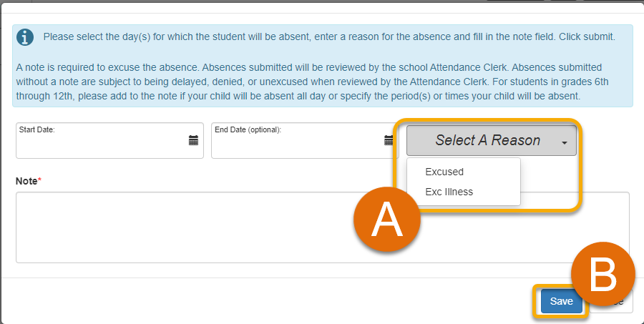Screen dimensions: 644x324
Task: Click the End Date (optional) label
Action: (248, 129)
